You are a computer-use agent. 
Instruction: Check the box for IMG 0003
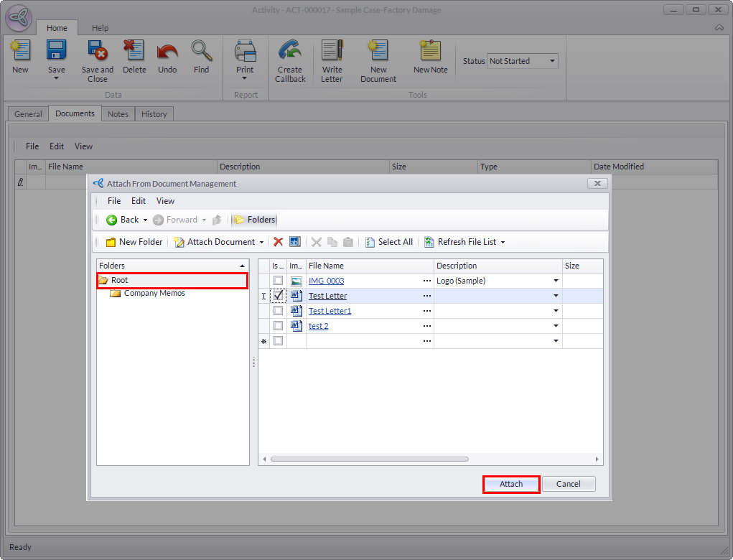[278, 281]
